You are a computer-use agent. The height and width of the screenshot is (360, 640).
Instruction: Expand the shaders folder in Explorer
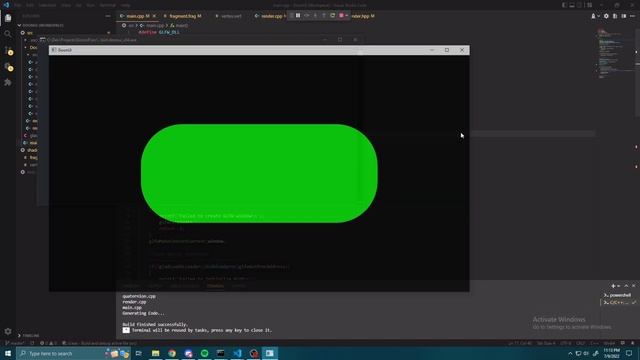point(29,150)
